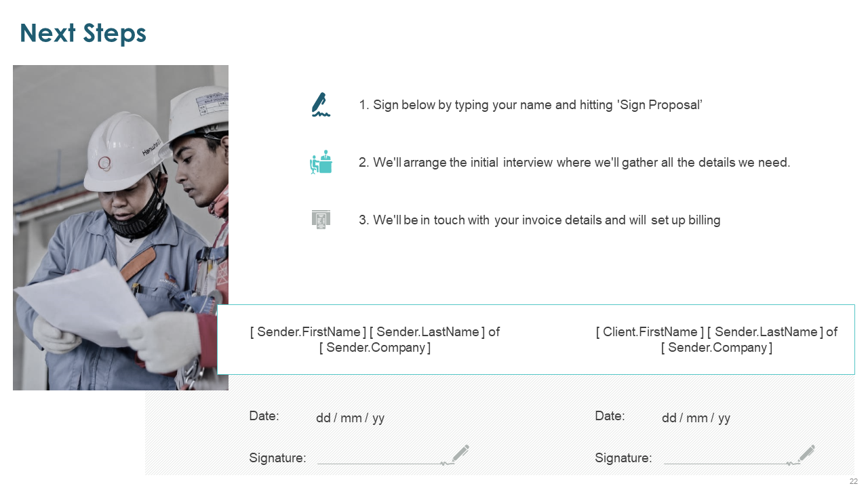The width and height of the screenshot is (868, 488).
Task: Select the interview desk icon beside step 2
Action: 321,162
